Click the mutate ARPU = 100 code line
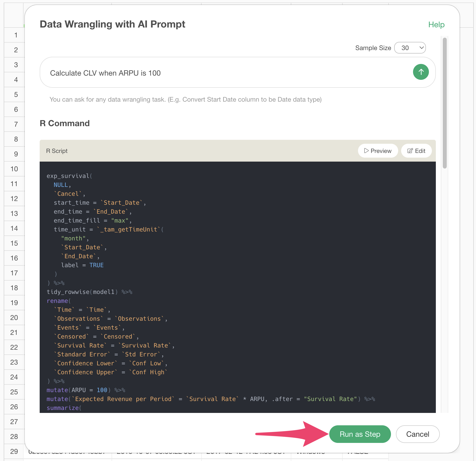Image resolution: width=476 pixels, height=461 pixels. tap(86, 390)
